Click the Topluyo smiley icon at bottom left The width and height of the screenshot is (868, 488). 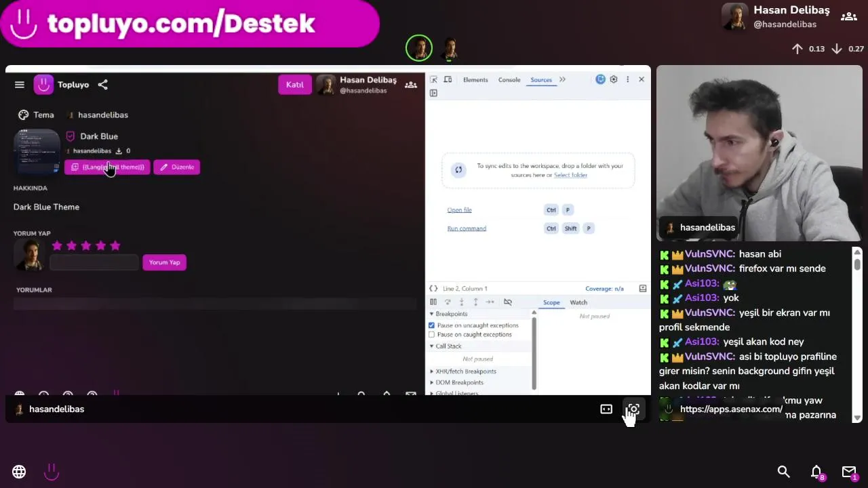point(52,472)
